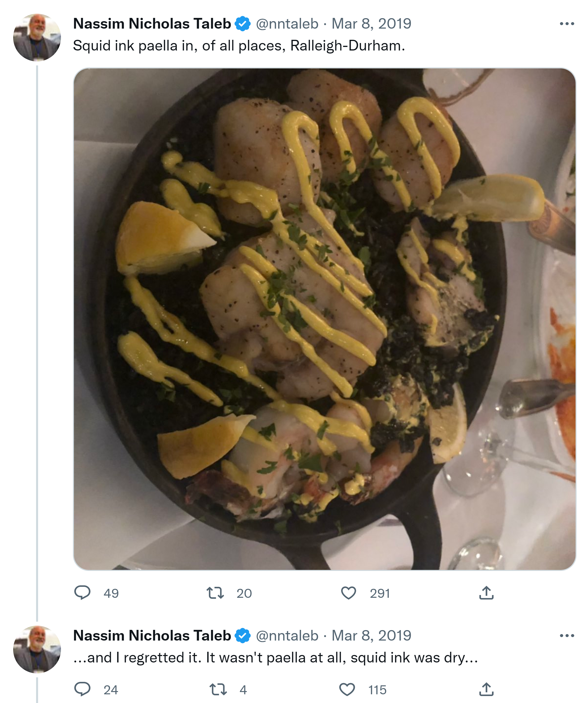Share the "and I regretted it" tweet
Viewport: 588px width, 703px height.
[x=486, y=689]
